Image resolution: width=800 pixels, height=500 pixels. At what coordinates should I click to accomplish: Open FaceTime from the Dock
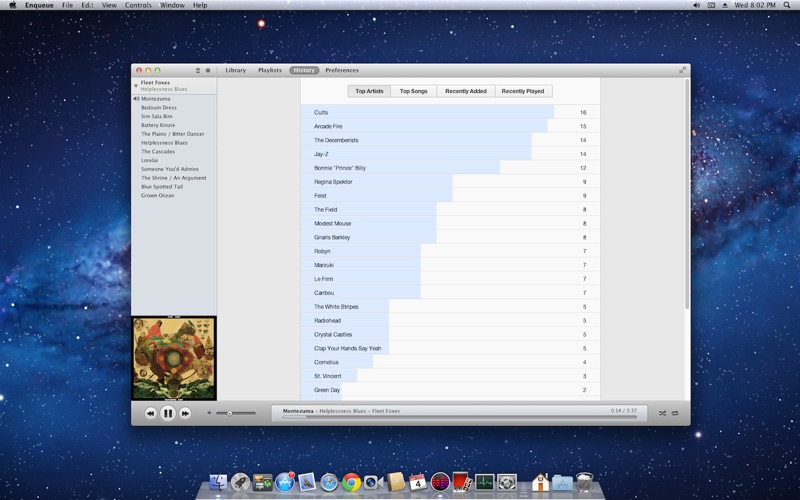coord(373,482)
